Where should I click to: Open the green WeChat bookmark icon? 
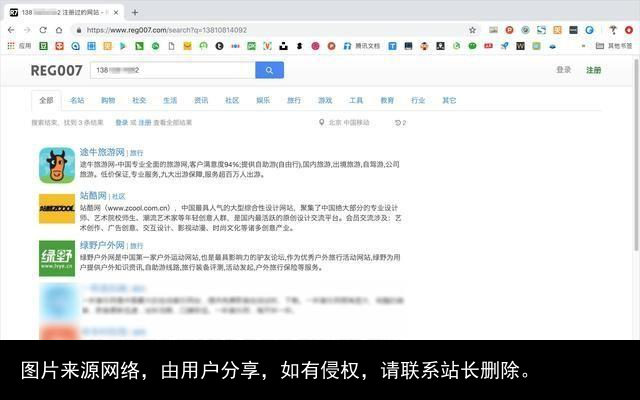[472, 46]
